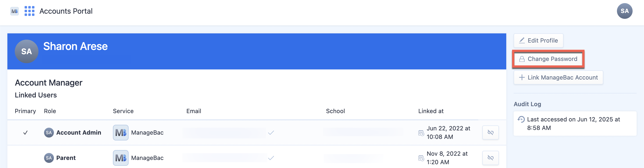Click the large Sharon Arese profile avatar
644x168 pixels.
[27, 51]
